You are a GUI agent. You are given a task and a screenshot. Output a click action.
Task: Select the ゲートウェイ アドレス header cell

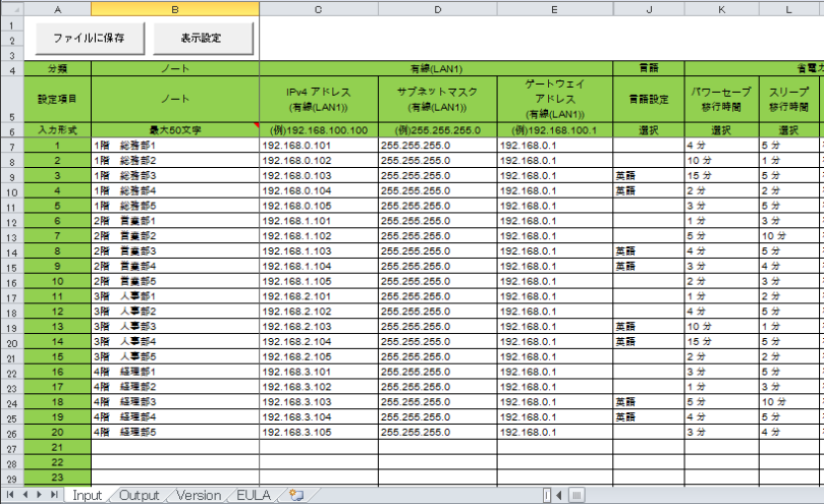coord(554,99)
